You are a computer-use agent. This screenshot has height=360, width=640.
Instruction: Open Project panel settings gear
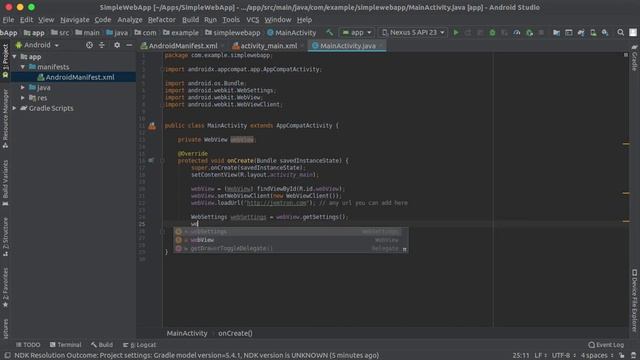click(117, 45)
